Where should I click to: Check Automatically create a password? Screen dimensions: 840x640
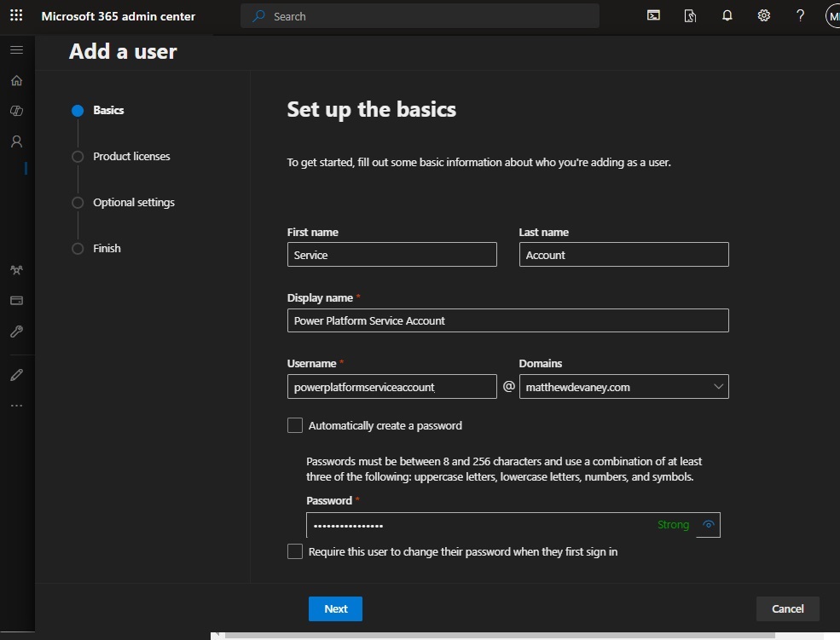tap(295, 425)
